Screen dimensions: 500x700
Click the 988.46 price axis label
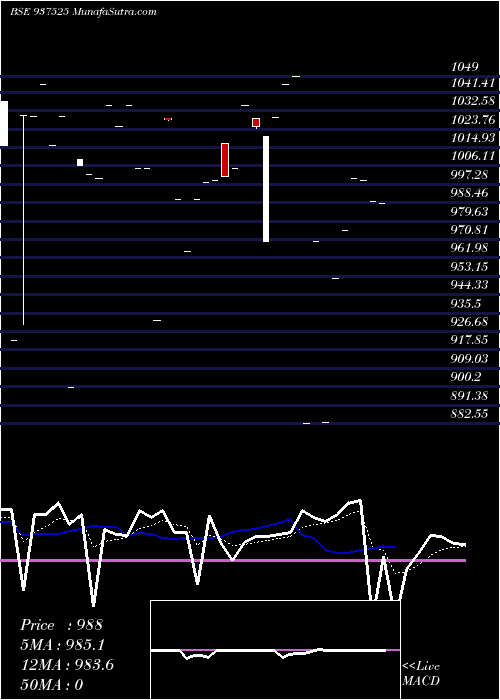pos(470,193)
